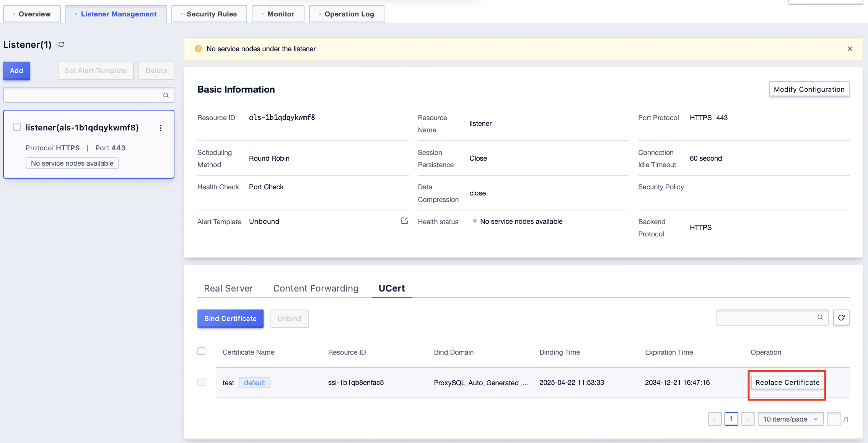Click Modify Configuration button
This screenshot has width=868, height=443.
tap(809, 90)
